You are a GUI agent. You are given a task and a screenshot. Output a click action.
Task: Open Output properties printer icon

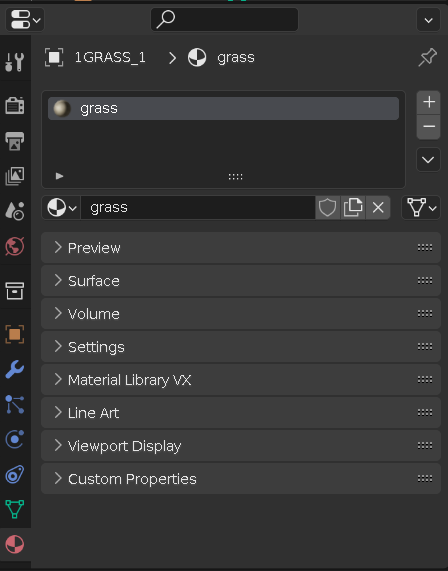click(x=15, y=141)
